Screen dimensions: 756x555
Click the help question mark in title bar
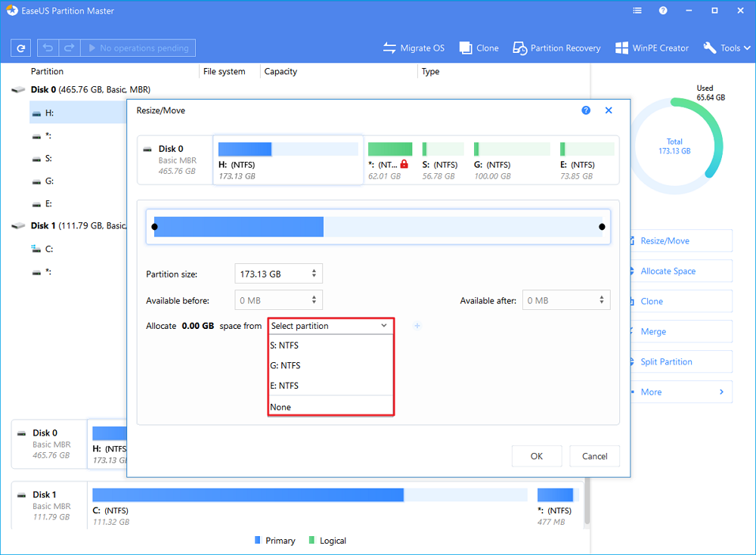point(664,11)
